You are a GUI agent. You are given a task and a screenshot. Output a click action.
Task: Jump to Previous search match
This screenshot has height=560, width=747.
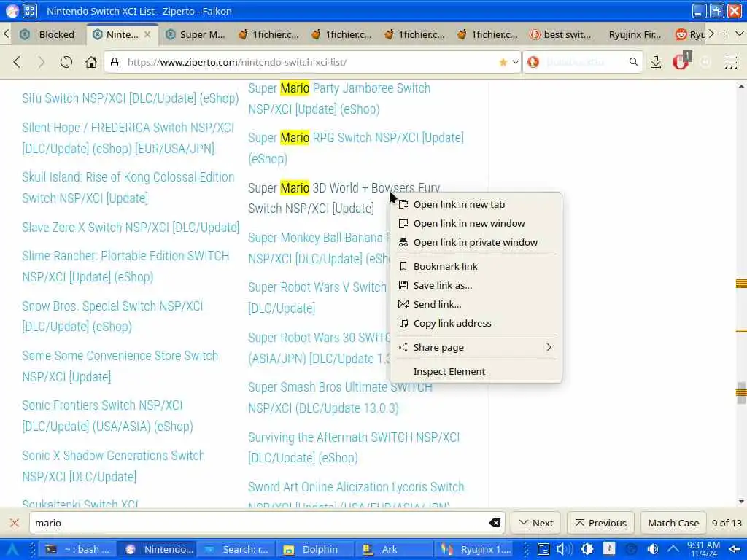coord(601,523)
